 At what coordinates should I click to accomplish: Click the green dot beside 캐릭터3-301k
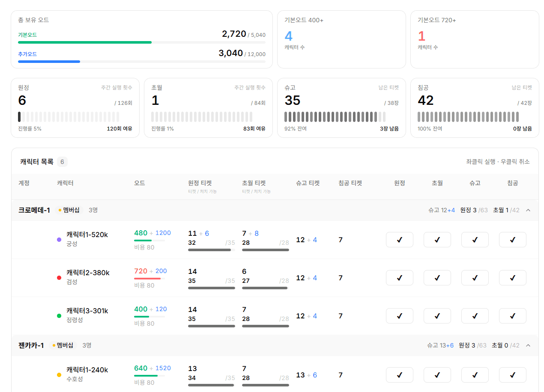59,316
